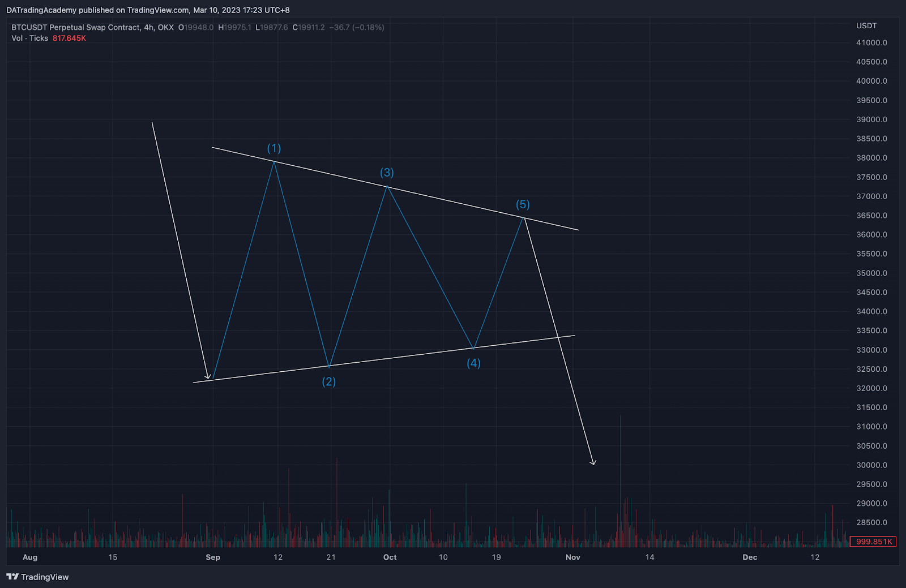Click the 39000.0 price axis label
906x588 pixels.
tap(872, 119)
